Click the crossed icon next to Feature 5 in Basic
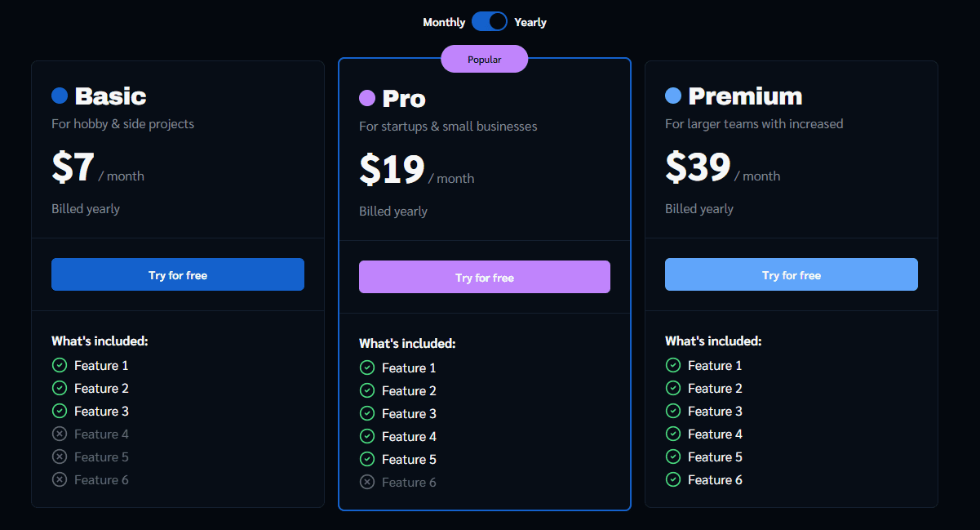Screen dimensions: 980x530 click(60, 457)
